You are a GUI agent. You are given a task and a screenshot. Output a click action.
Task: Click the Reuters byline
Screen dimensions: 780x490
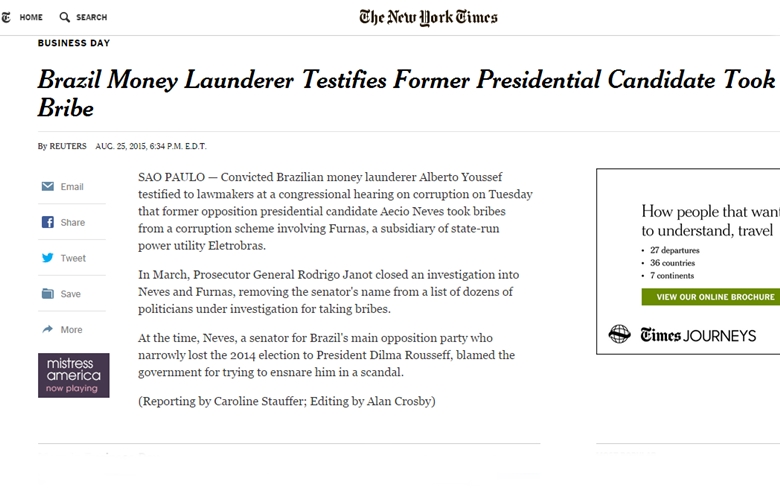pyautogui.click(x=68, y=146)
